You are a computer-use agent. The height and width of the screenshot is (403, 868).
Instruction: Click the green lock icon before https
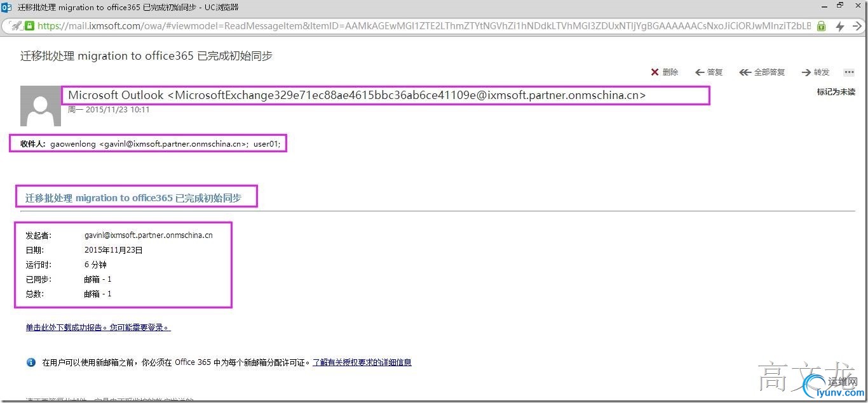(x=30, y=26)
